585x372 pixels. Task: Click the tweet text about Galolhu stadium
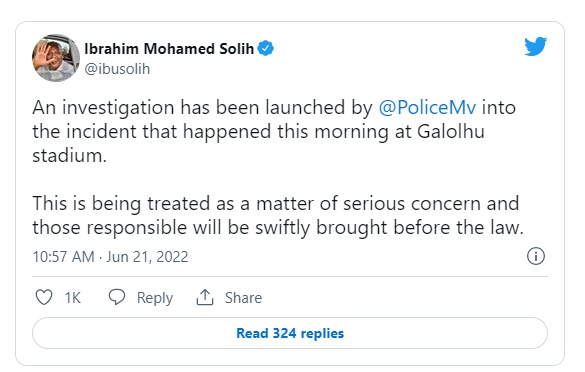(274, 131)
